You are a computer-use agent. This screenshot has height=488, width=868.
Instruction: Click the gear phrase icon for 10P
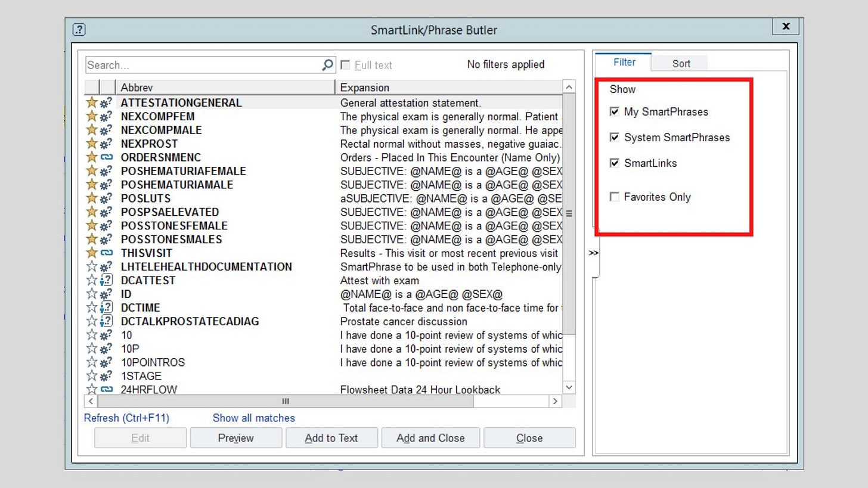(107, 349)
